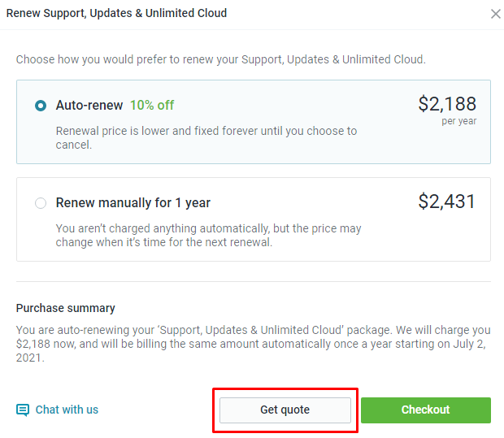The width and height of the screenshot is (504, 438).
Task: Click the $2,431 manual renewal price
Action: click(x=446, y=202)
